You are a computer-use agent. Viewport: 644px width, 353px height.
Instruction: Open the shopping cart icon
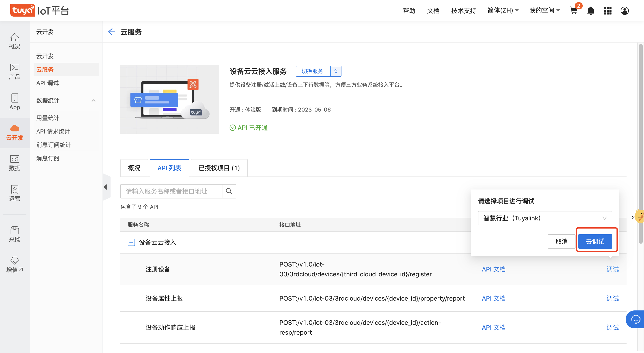click(574, 11)
